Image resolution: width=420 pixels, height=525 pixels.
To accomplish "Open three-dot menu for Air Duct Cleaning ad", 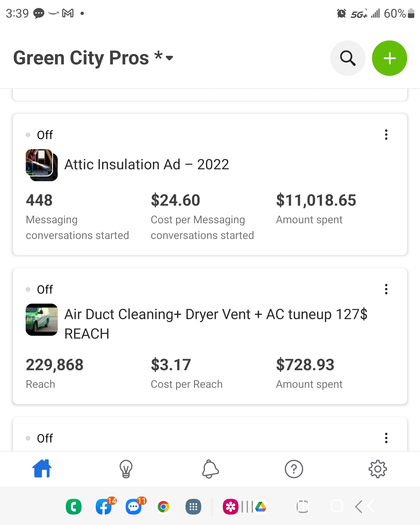I will [x=386, y=289].
